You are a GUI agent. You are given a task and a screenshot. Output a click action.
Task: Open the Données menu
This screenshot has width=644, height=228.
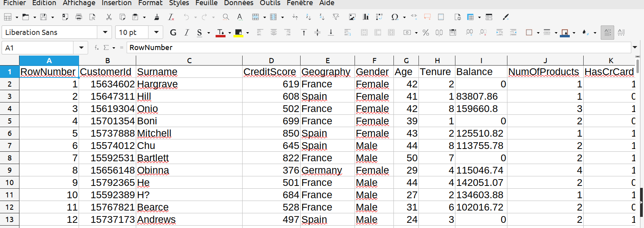[238, 3]
